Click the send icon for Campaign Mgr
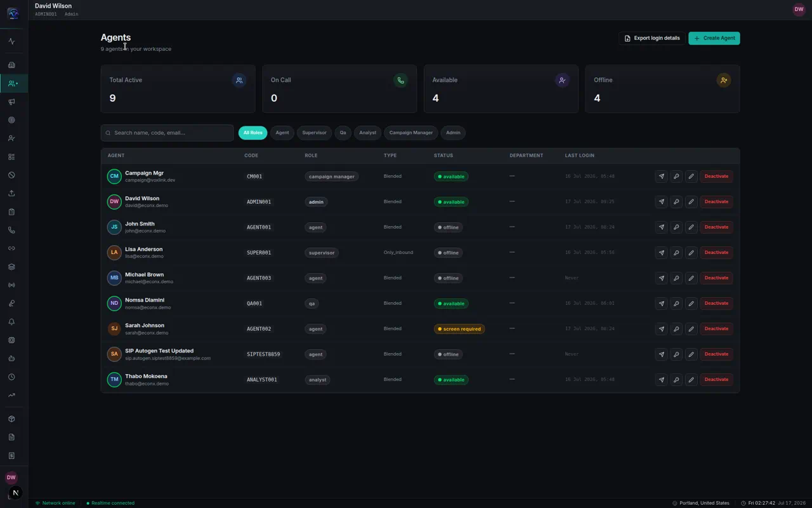This screenshot has height=508, width=812. click(661, 177)
